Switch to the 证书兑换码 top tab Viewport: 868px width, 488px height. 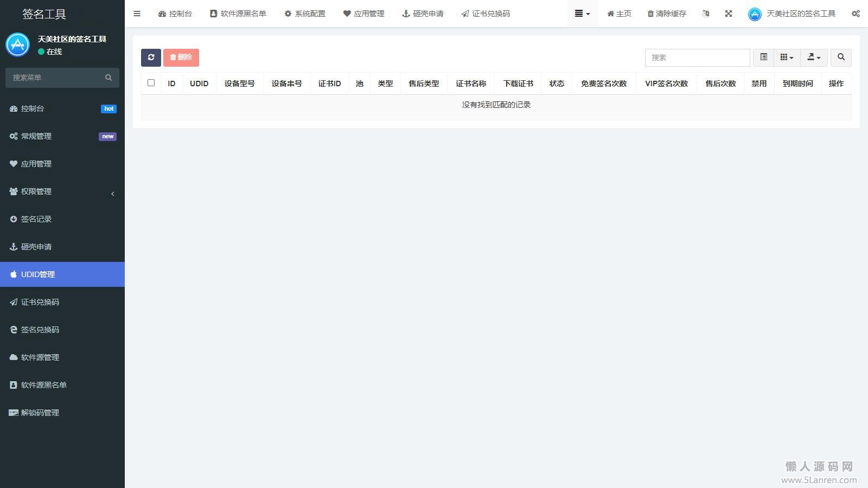(x=486, y=14)
